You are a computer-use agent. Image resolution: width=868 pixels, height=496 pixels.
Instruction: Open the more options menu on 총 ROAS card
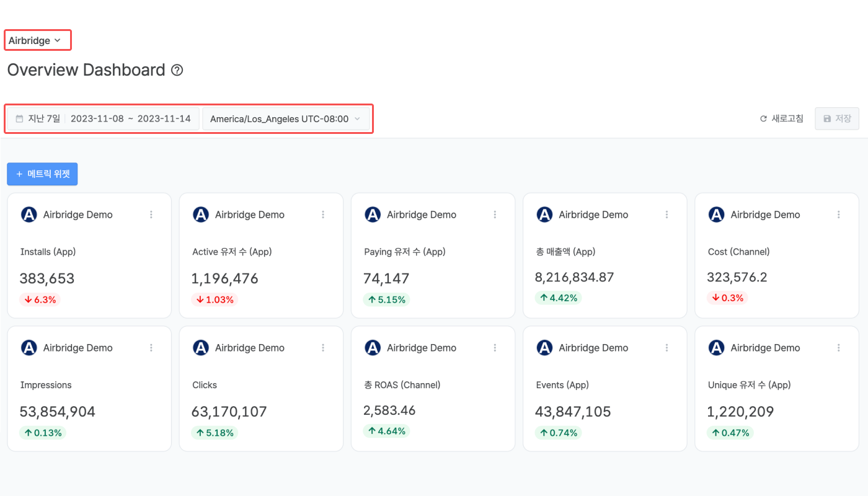point(495,348)
